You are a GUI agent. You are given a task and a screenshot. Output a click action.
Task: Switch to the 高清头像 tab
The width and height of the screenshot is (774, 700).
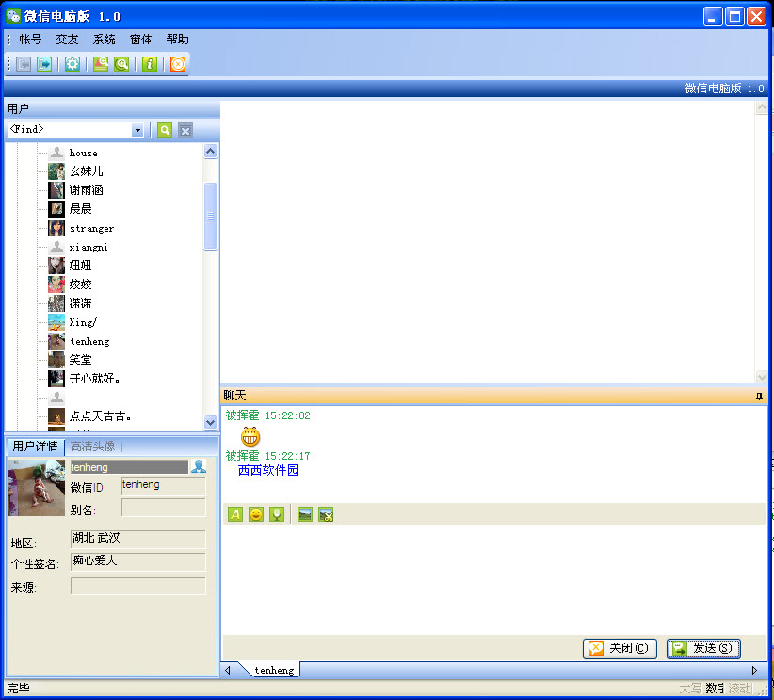point(92,447)
